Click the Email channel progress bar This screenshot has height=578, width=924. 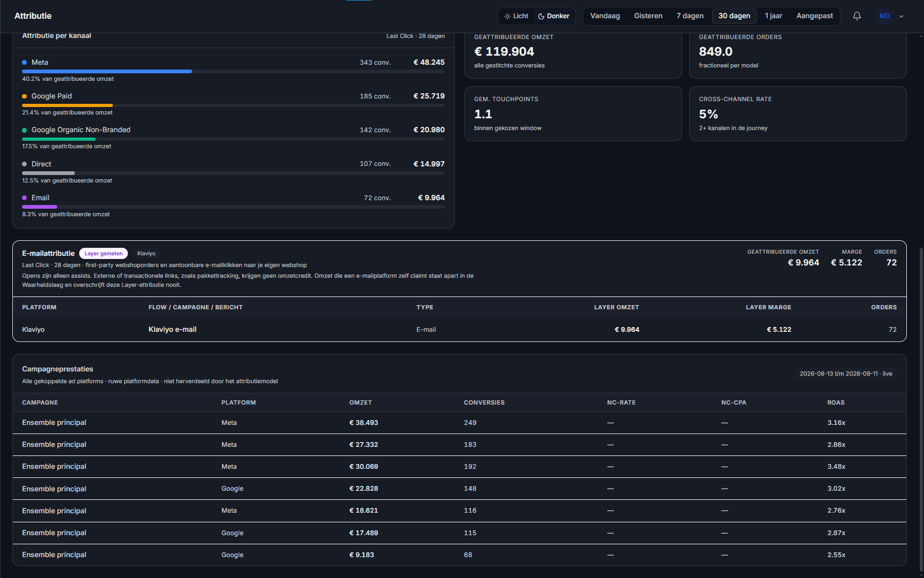(233, 207)
